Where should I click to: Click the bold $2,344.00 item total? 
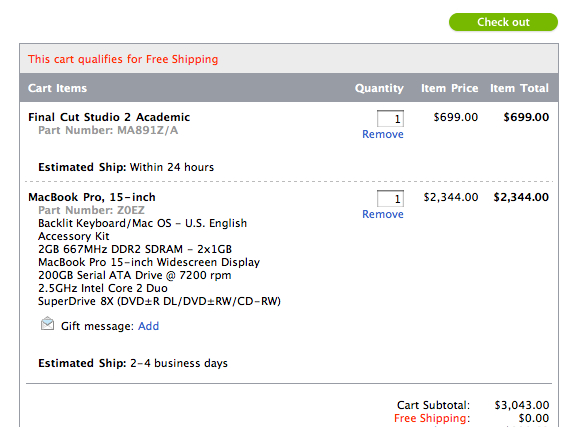521,197
